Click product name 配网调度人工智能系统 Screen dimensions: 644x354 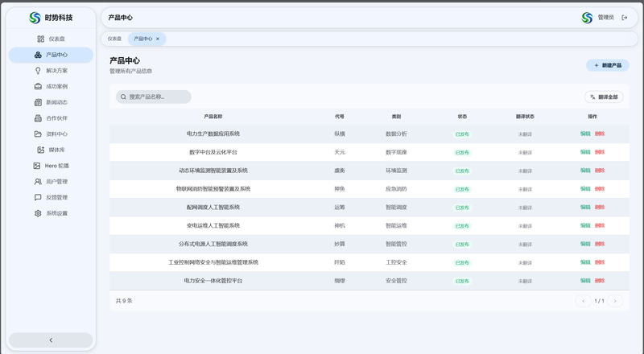(213, 208)
